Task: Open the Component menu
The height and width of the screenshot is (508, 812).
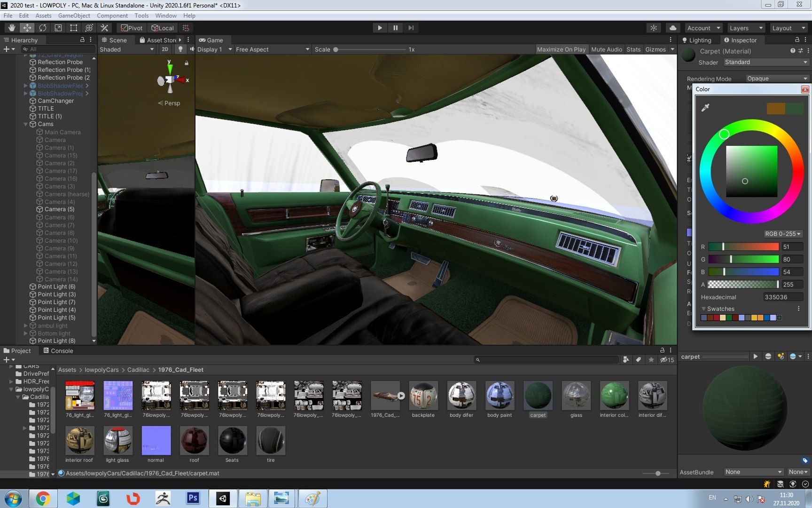Action: click(x=112, y=16)
